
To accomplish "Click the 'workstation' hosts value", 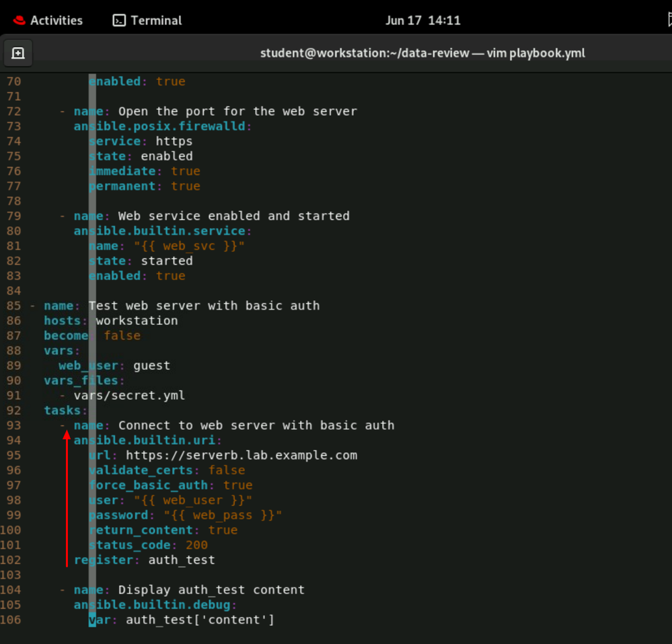I will coord(137,321).
